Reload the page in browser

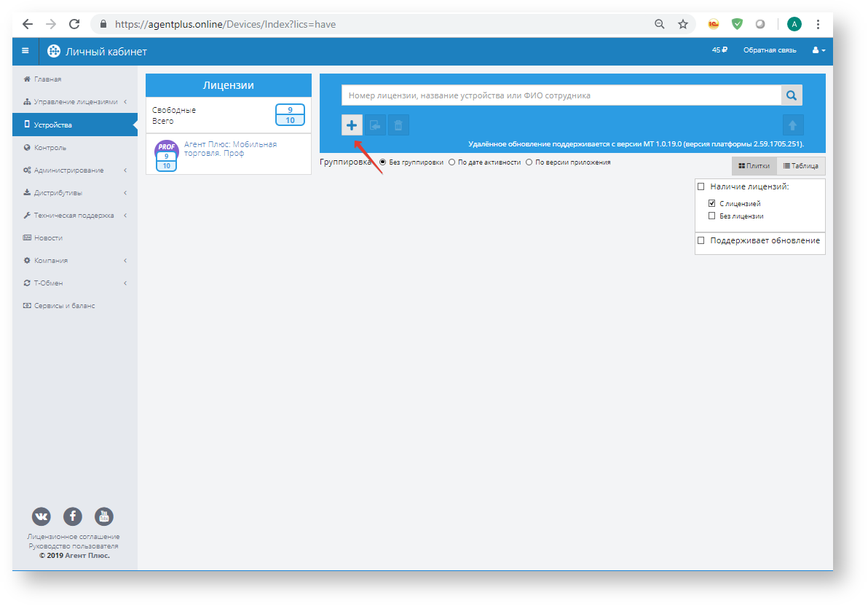(x=74, y=24)
